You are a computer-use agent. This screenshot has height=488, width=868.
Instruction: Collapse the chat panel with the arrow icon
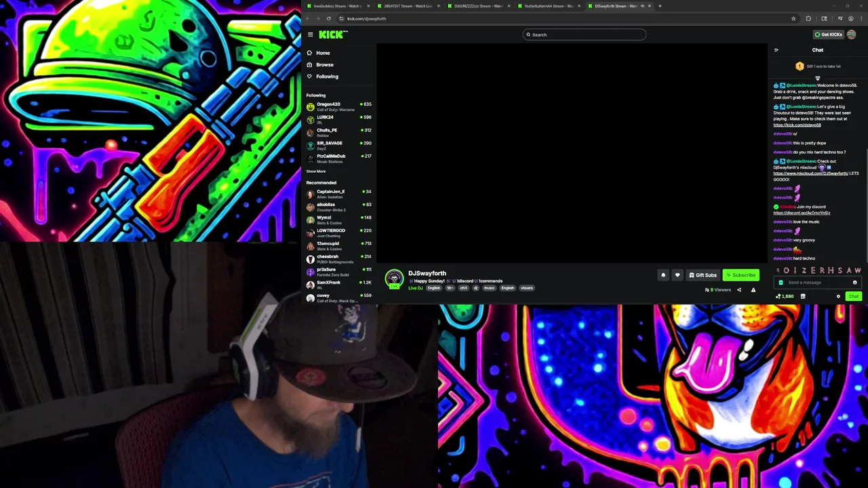click(x=776, y=50)
